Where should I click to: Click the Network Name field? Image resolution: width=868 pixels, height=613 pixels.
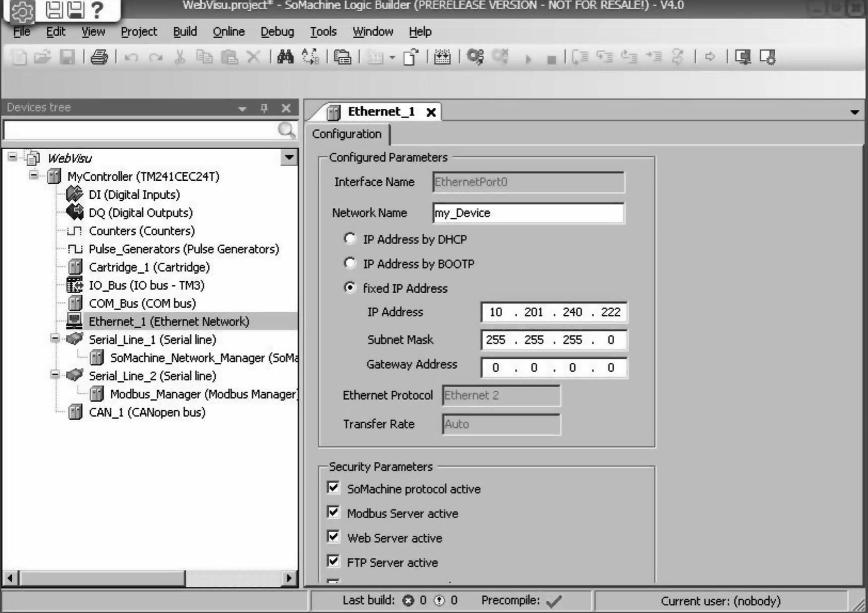[528, 213]
